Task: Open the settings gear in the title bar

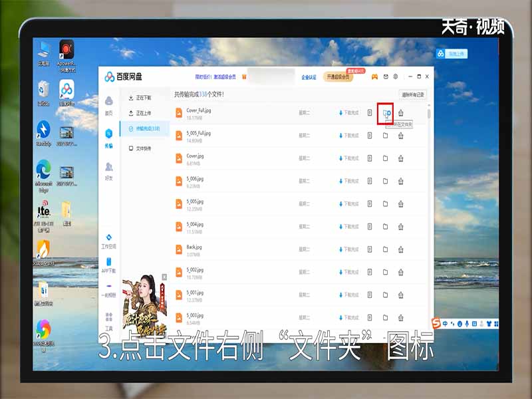Action: point(395,76)
